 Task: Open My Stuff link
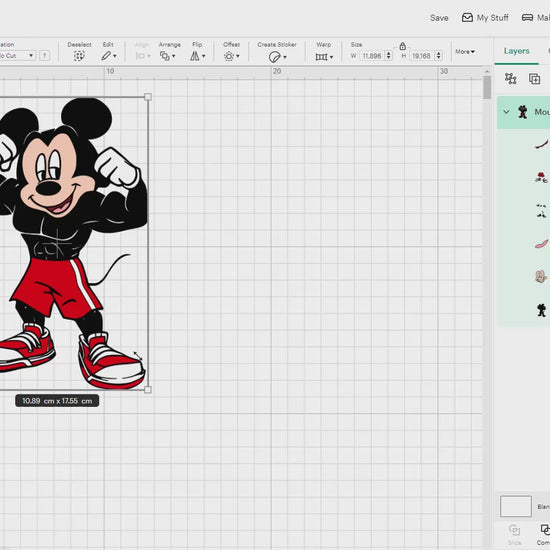click(492, 18)
